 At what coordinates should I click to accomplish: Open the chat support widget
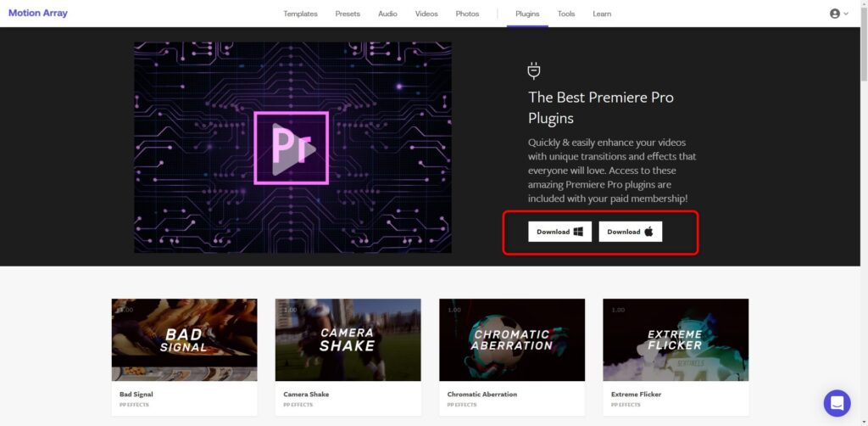[837, 403]
